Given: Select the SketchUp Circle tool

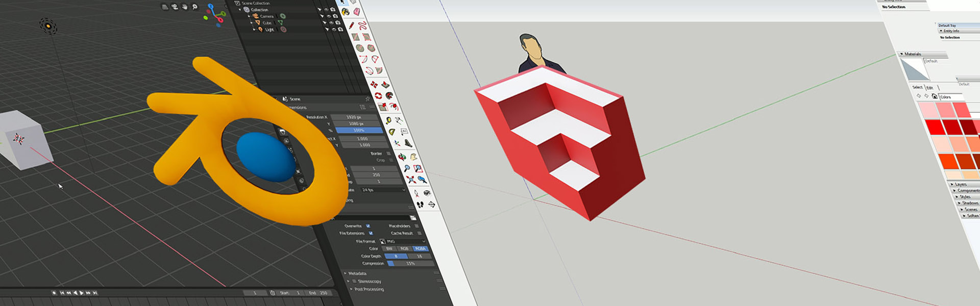Looking at the screenshot, I should [x=360, y=48].
